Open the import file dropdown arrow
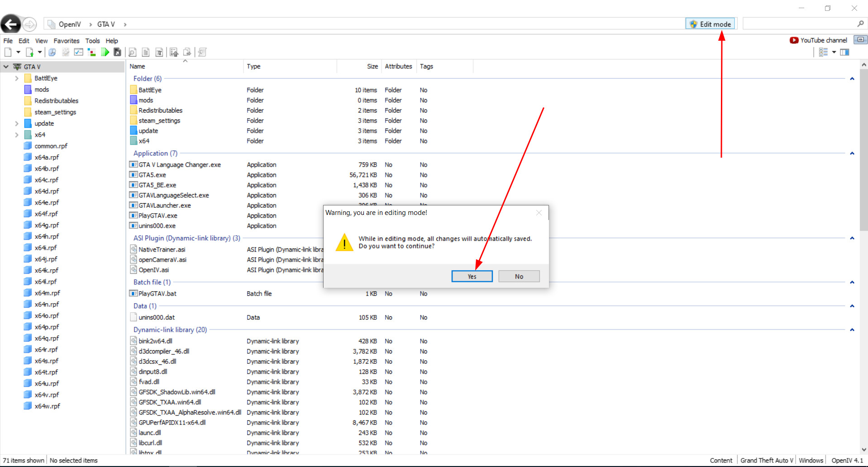This screenshot has width=868, height=467. (40, 52)
